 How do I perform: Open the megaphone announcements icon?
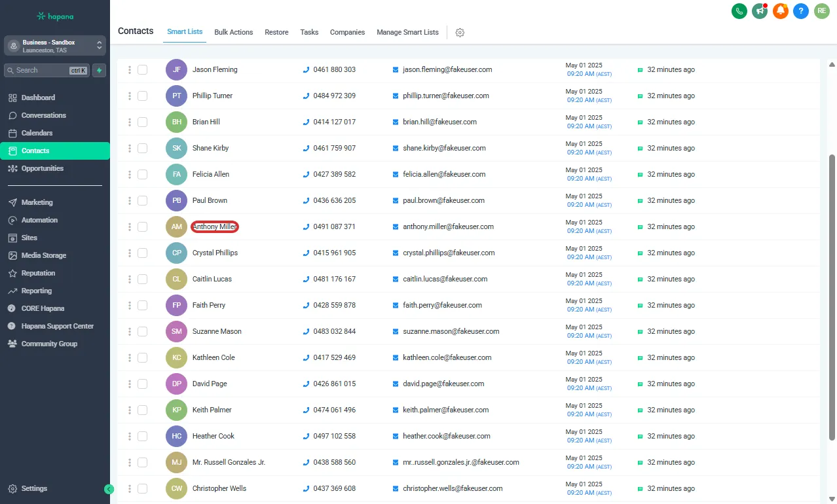click(x=760, y=11)
